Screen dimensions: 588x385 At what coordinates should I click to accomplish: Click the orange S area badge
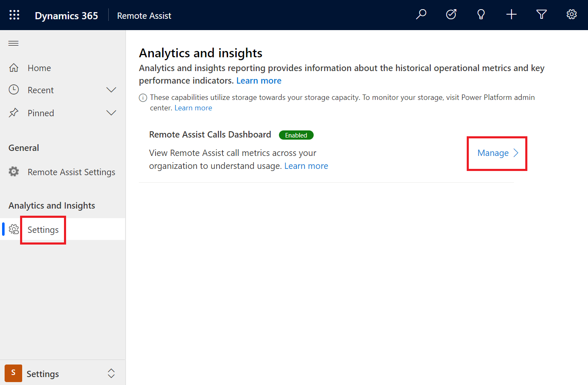[13, 373]
